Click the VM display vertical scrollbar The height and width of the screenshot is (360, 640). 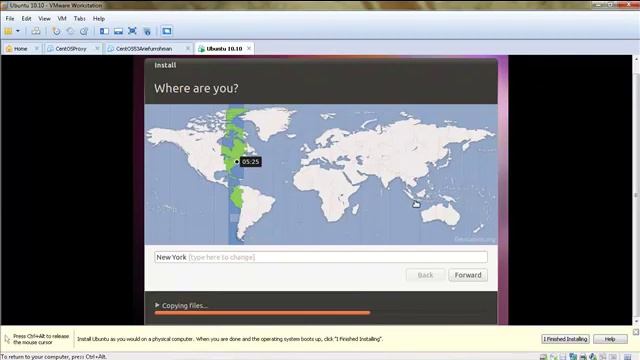tap(636, 190)
